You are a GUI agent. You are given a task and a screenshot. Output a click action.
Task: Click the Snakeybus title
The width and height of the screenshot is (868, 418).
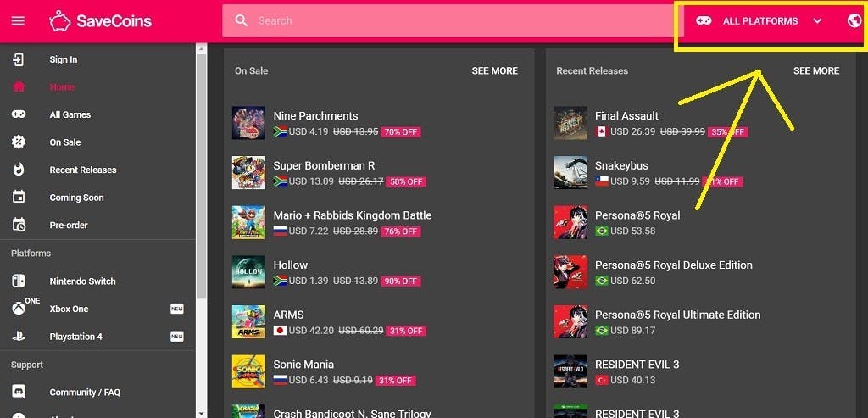pos(621,165)
